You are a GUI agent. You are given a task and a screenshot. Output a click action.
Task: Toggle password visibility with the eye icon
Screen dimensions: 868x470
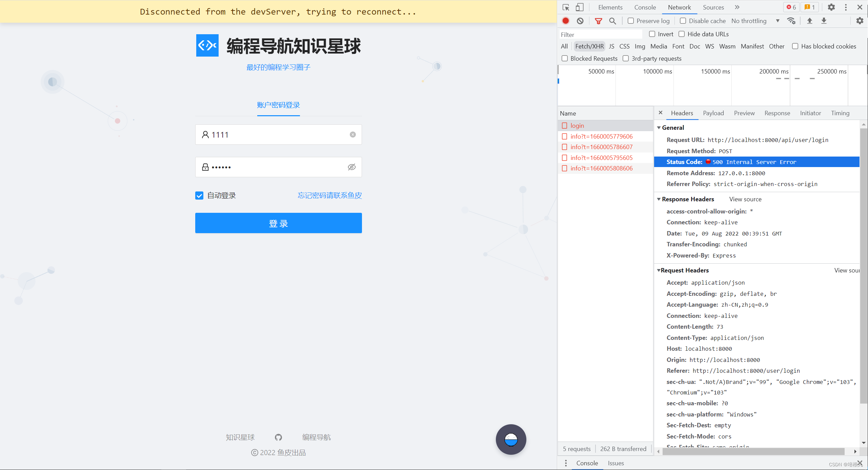pos(352,167)
